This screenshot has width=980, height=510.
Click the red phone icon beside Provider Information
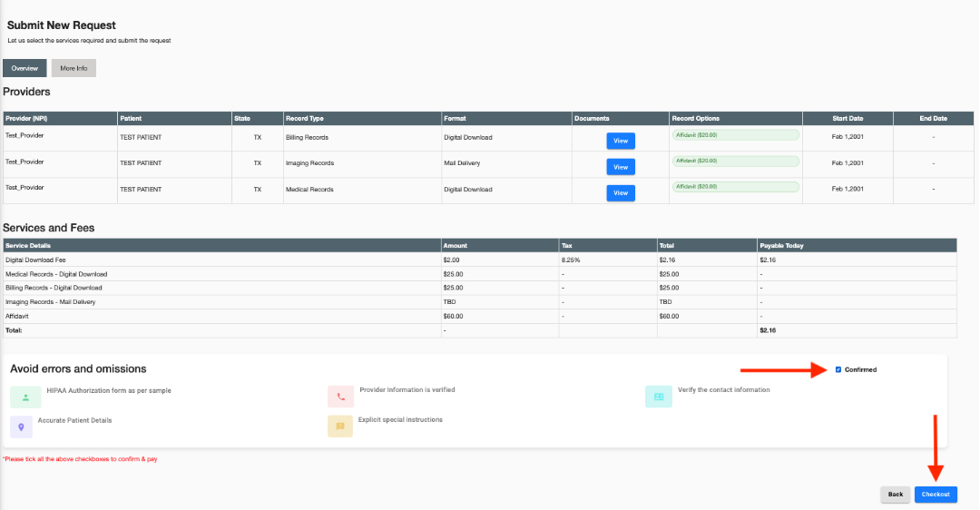click(x=340, y=397)
